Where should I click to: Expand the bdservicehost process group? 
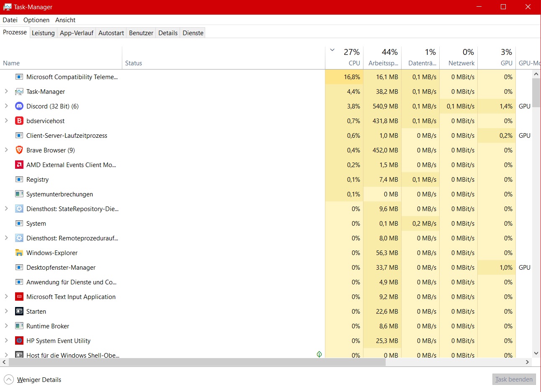point(6,121)
